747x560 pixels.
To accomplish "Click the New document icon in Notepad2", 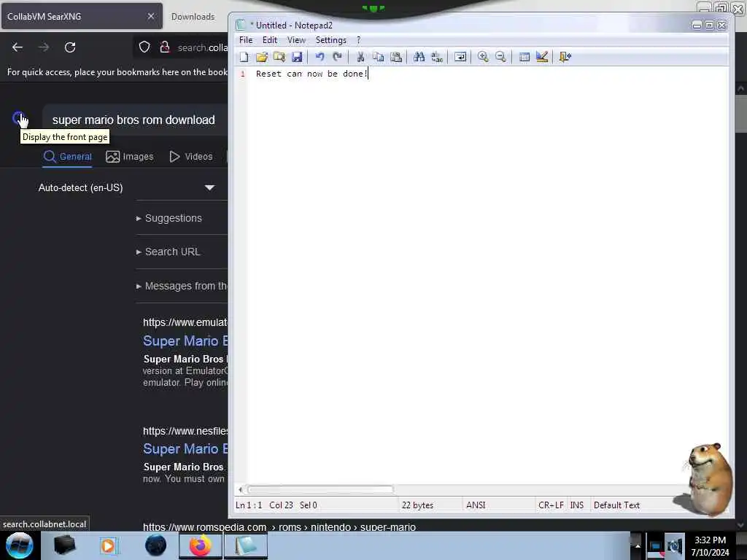I will [x=244, y=57].
